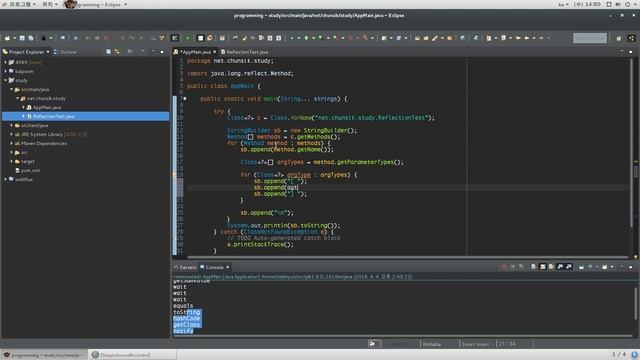
Task: Collapse the study project node
Action: coord(6,80)
